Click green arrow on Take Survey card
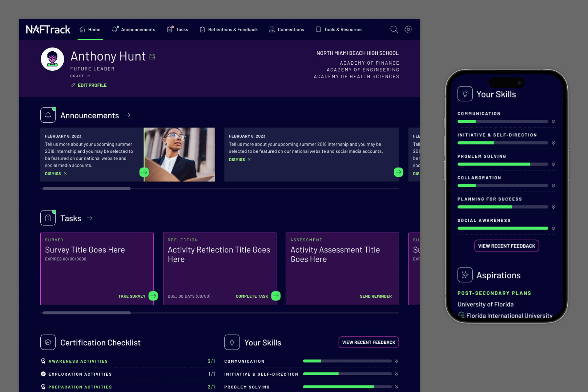The image size is (588, 392). tap(153, 296)
